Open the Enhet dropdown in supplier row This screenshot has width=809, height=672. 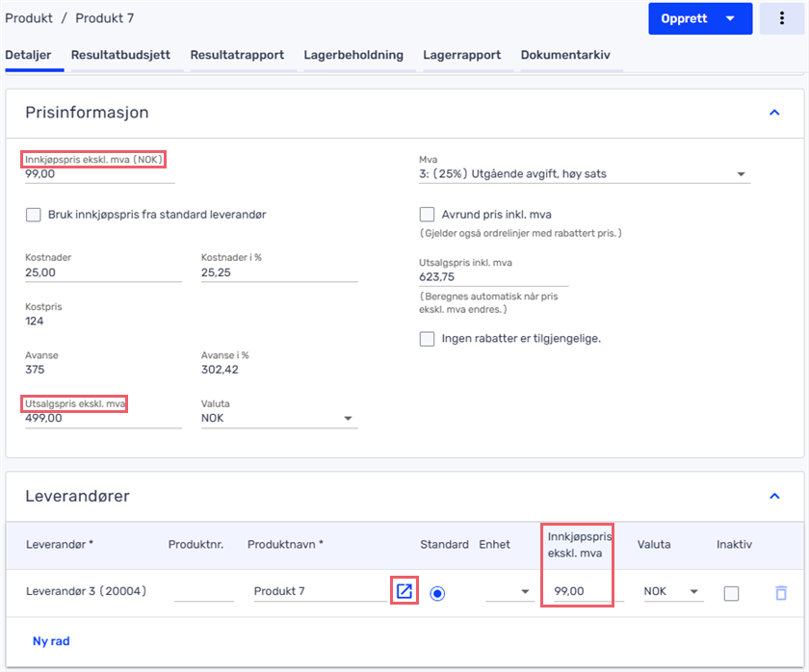[x=509, y=591]
